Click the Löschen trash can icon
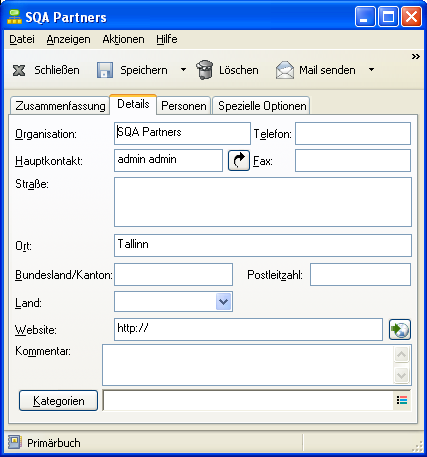427x457 pixels. coord(204,70)
